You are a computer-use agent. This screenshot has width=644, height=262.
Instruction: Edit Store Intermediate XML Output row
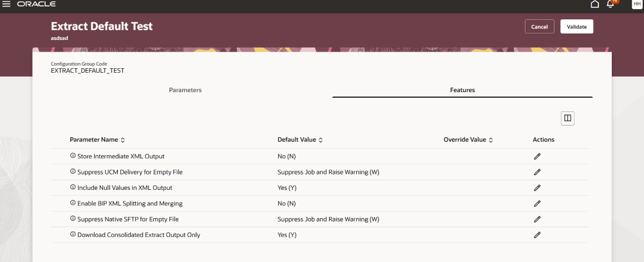(x=537, y=156)
